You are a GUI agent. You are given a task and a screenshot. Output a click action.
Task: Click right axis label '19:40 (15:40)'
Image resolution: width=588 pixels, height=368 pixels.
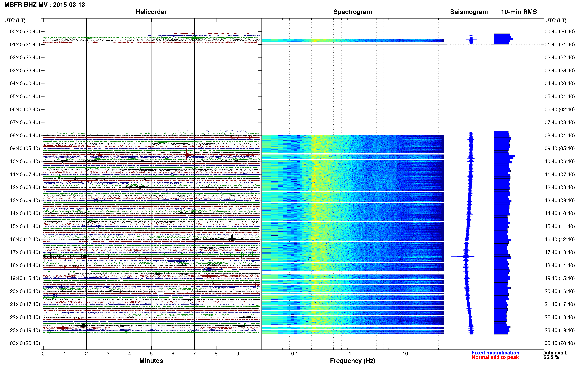pos(560,278)
